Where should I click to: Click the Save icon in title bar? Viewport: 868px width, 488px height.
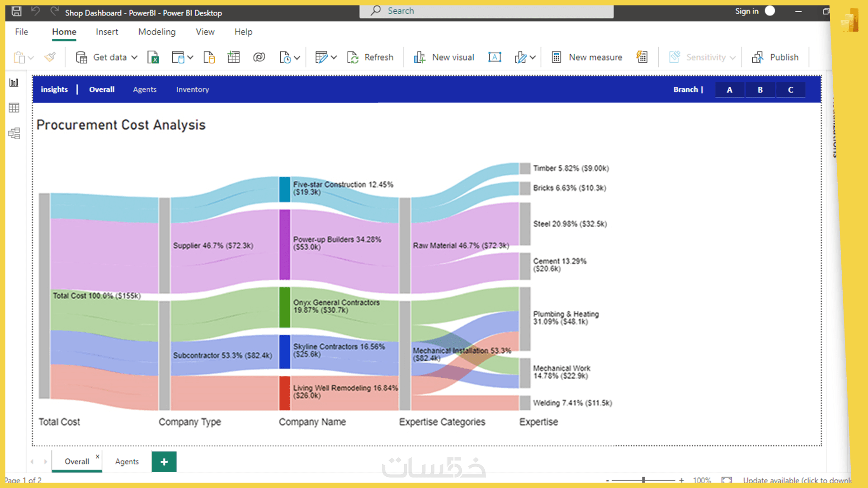[16, 11]
